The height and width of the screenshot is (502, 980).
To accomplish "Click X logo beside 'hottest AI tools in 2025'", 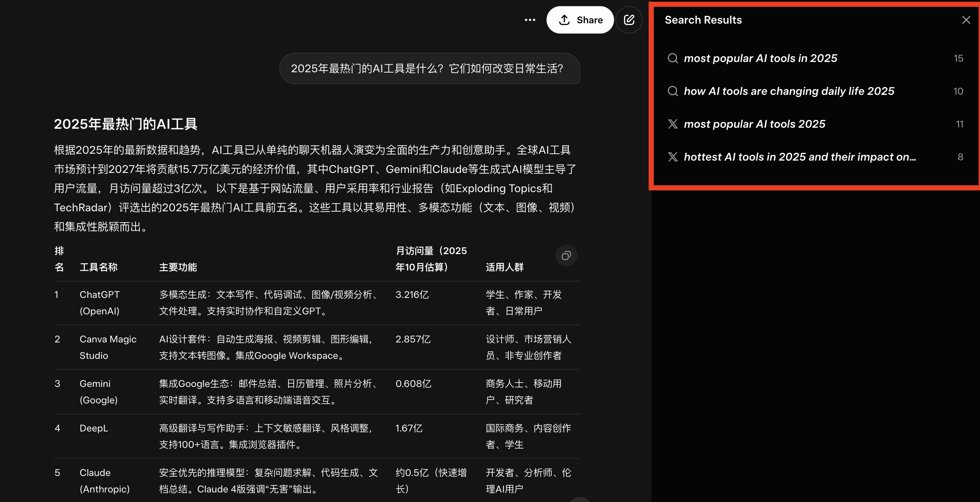I will click(x=673, y=157).
